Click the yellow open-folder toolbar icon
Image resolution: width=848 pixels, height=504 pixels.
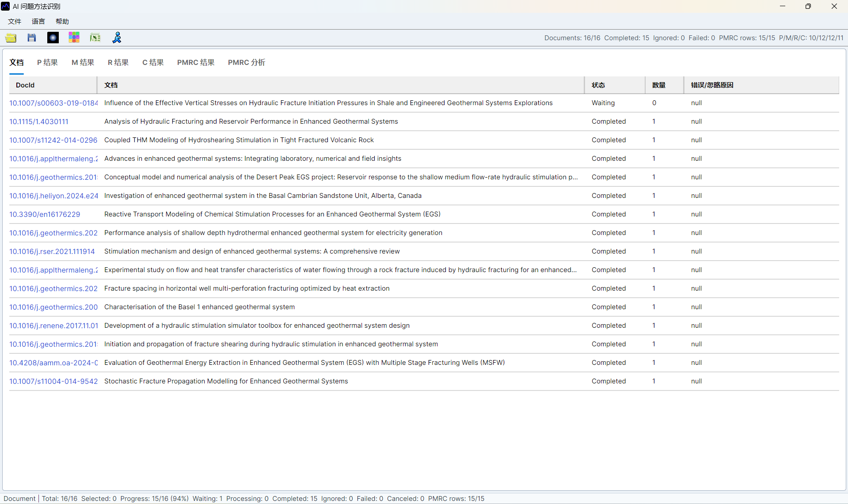(x=11, y=38)
